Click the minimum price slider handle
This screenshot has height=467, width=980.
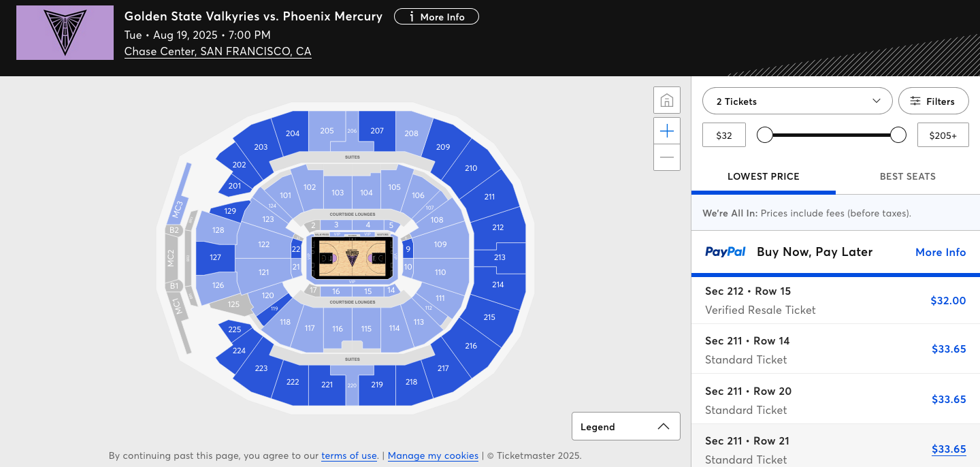click(765, 135)
